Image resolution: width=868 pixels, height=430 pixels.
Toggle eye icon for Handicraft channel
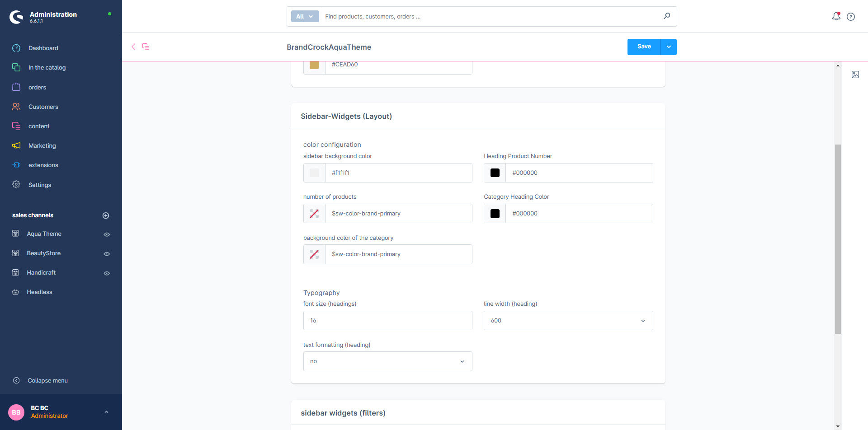(107, 273)
